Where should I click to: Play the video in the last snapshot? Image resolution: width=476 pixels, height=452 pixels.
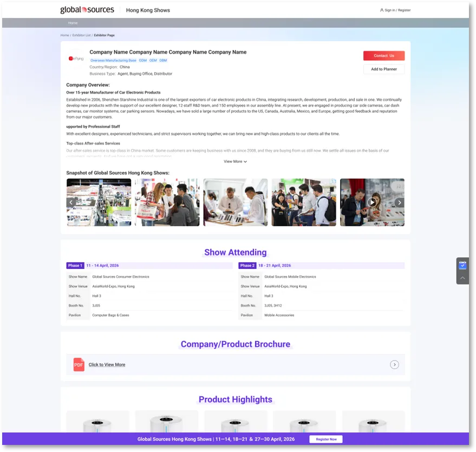tap(372, 202)
